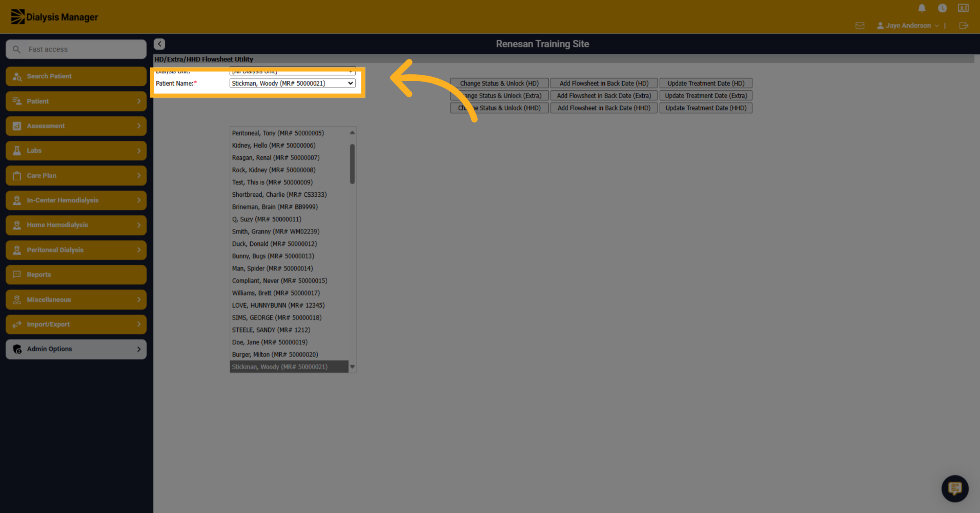
Task: Open the contact card icon in header
Action: [x=963, y=8]
